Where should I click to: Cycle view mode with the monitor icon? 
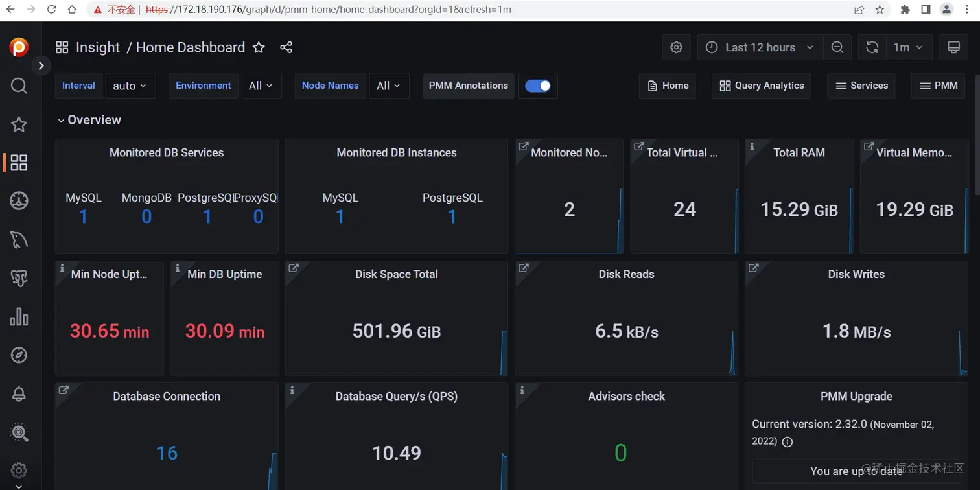953,47
